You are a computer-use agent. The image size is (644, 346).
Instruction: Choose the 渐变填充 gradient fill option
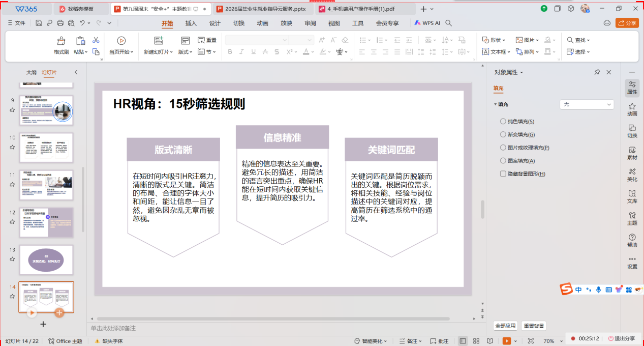(503, 135)
